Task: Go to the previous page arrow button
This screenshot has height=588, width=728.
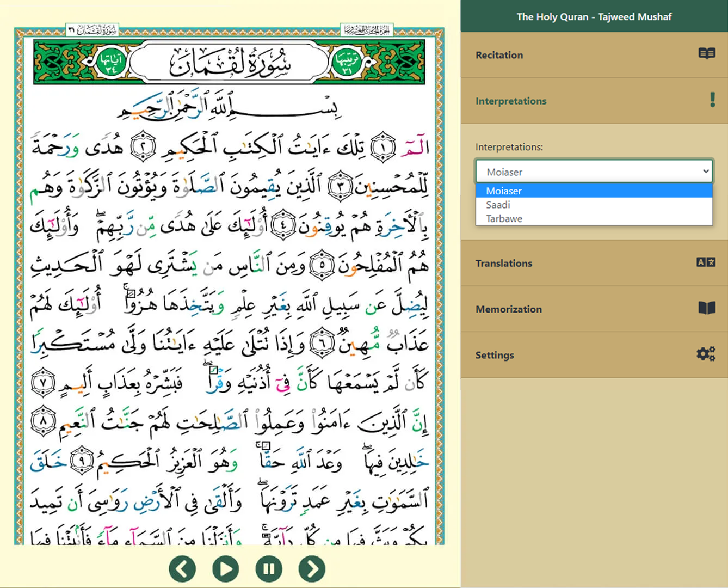Action: 182,569
